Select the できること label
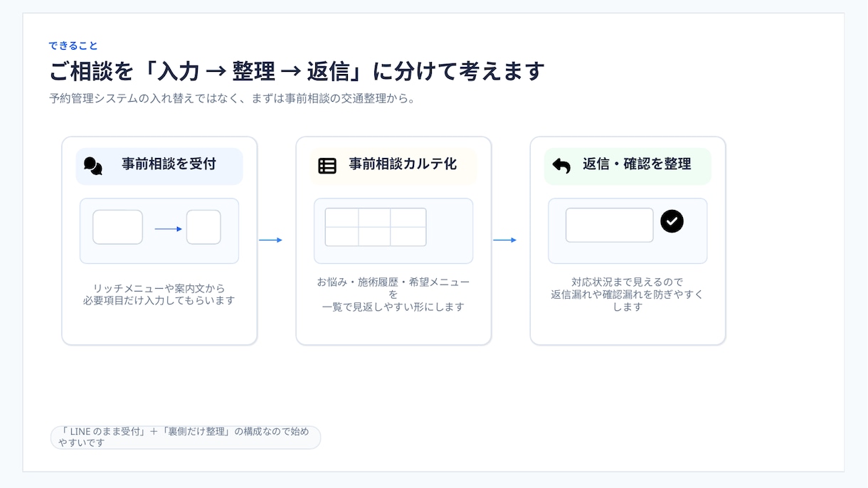868x488 pixels. [x=73, y=46]
